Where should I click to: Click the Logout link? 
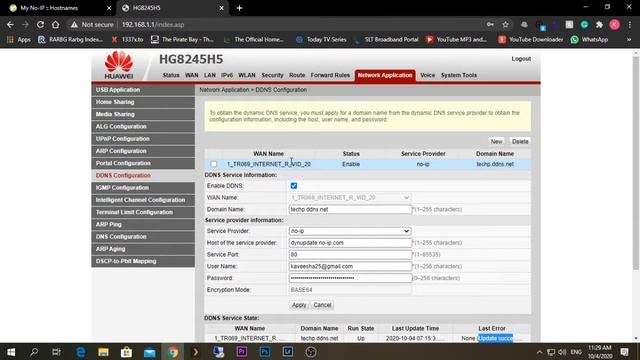521,59
